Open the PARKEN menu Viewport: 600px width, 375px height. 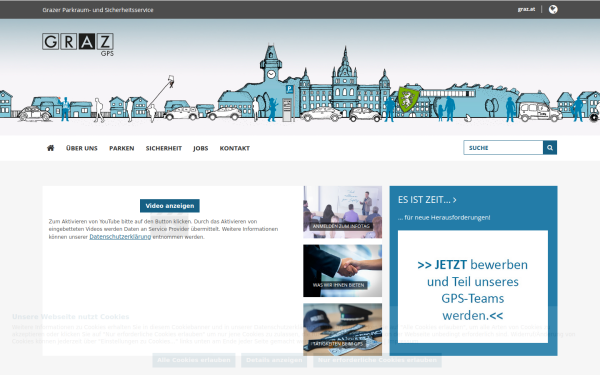pyautogui.click(x=122, y=148)
